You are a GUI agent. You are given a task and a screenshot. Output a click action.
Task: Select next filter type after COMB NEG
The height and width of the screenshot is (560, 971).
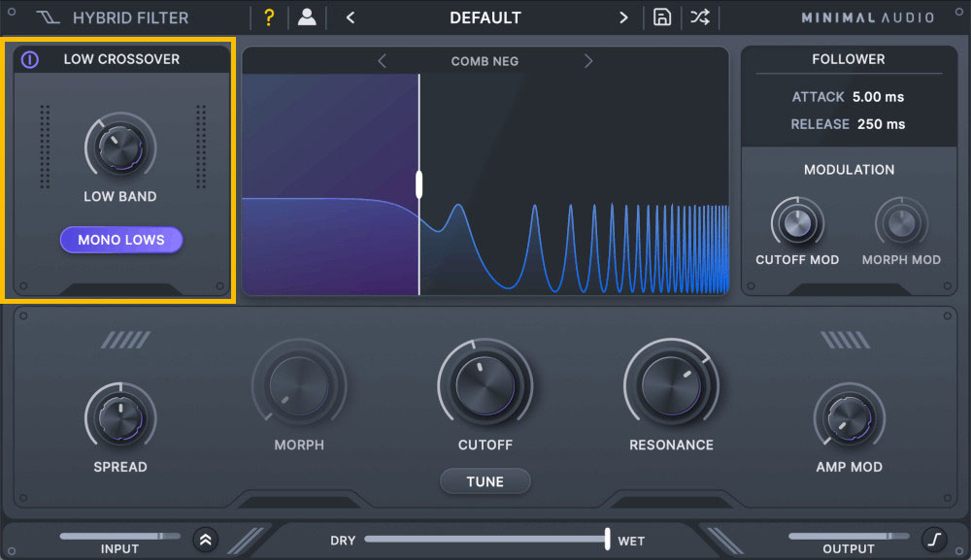point(587,60)
